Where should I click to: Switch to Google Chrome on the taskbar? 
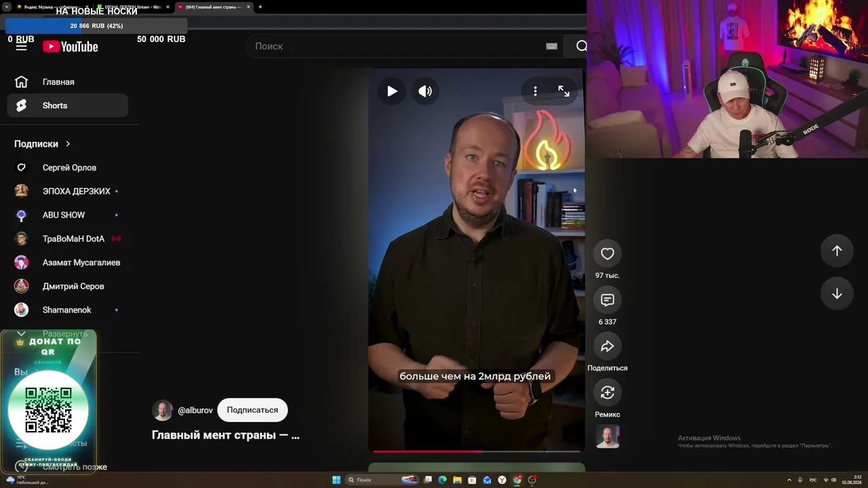517,480
